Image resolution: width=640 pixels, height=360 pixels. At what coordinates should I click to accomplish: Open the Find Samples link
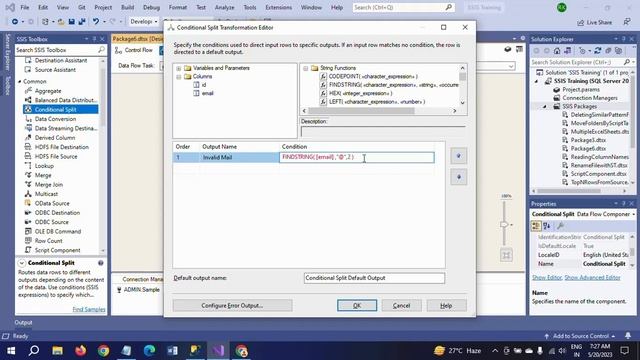(89, 309)
